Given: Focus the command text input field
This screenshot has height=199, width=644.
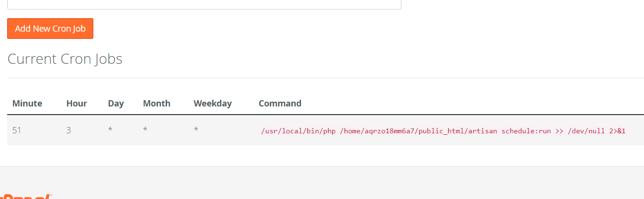Looking at the screenshot, I should [204, 4].
